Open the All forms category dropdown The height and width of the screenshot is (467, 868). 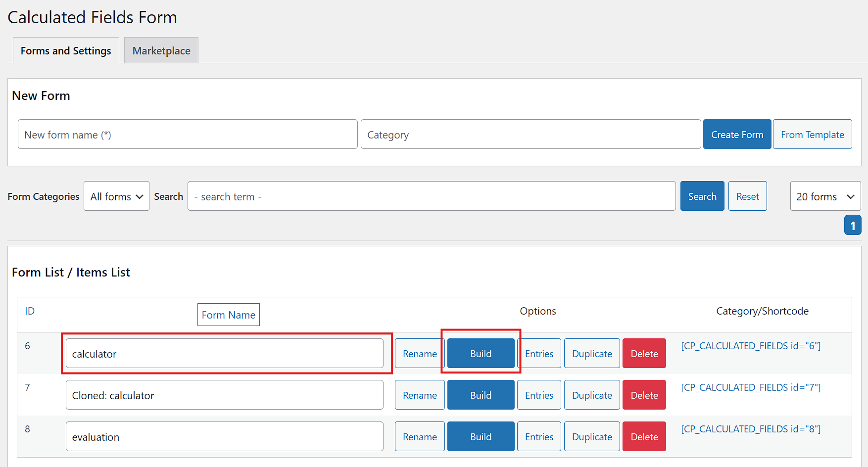[x=116, y=196]
